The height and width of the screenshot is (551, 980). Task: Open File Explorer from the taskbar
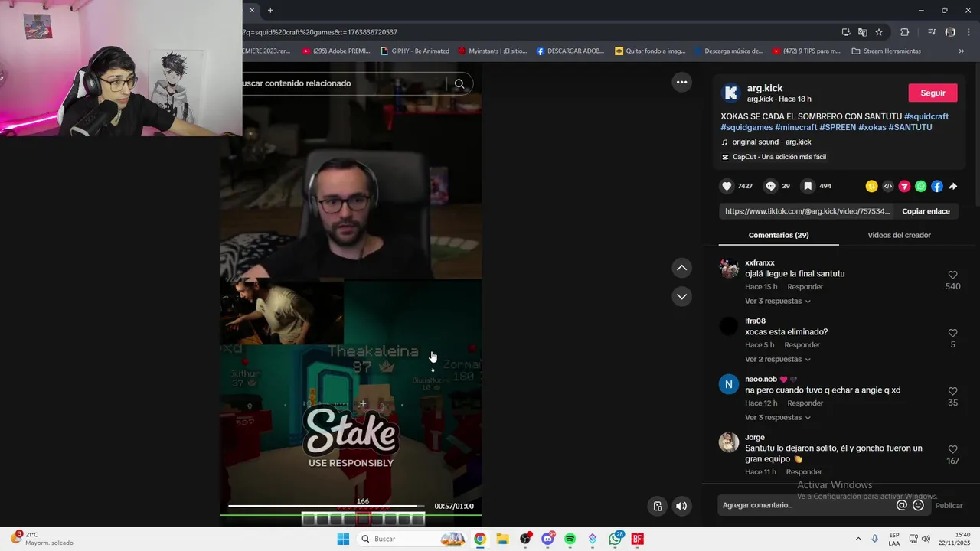(502, 539)
